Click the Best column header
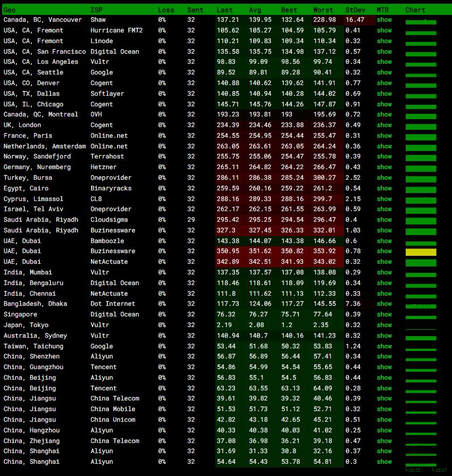 tap(289, 10)
